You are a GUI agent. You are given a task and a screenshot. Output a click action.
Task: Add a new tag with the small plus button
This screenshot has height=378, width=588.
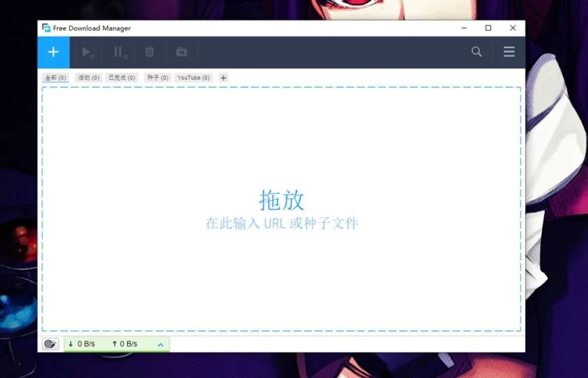[x=223, y=78]
